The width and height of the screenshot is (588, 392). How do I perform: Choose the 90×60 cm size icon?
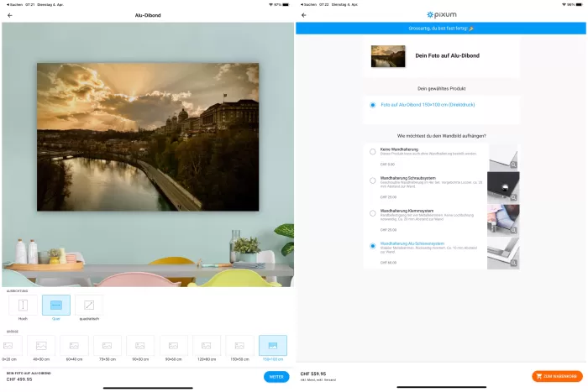pos(174,346)
